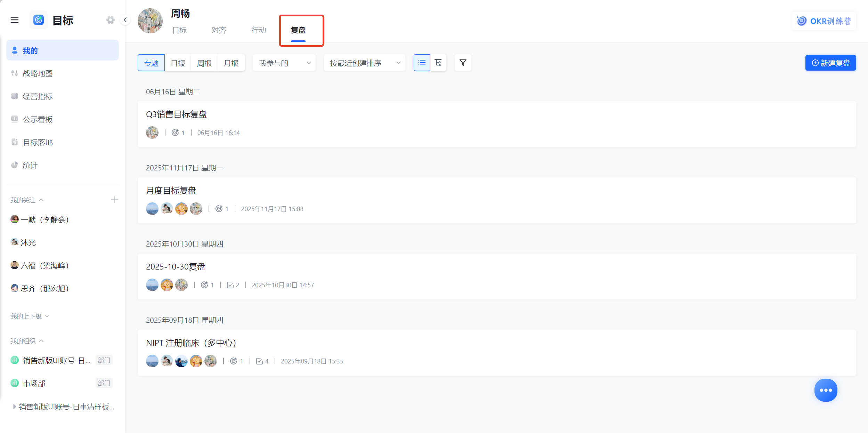Open the 按最近创建排序 sort dropdown
The image size is (868, 433).
[364, 63]
